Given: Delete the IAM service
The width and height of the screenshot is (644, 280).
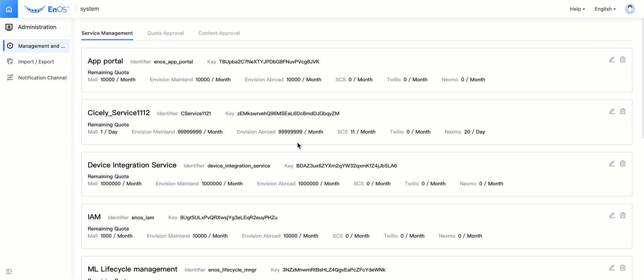Looking at the screenshot, I should pos(623,215).
